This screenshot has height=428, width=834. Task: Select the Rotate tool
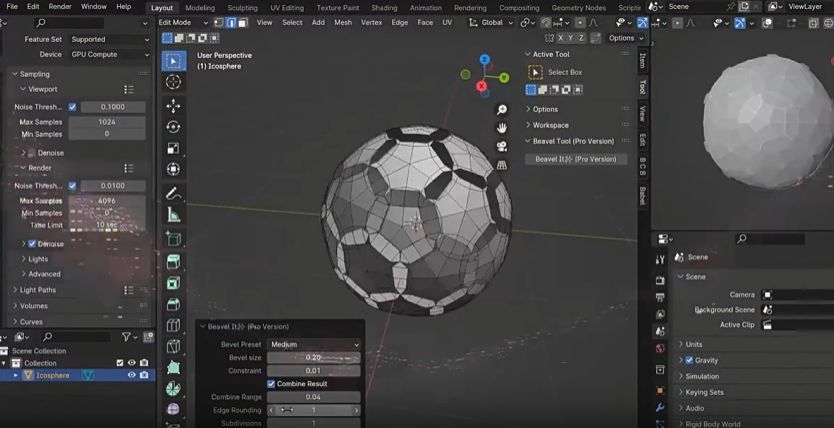coord(173,127)
